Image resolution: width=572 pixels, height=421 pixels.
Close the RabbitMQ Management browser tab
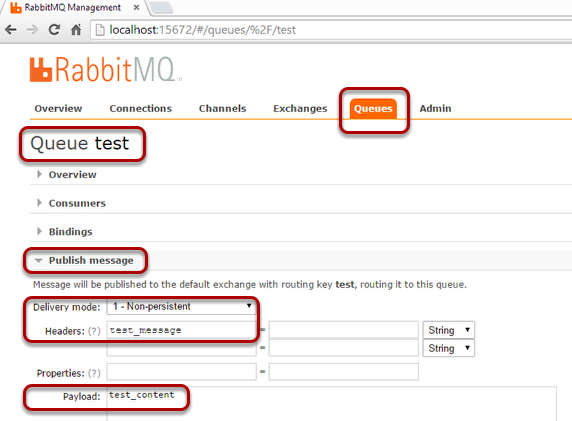click(x=136, y=7)
